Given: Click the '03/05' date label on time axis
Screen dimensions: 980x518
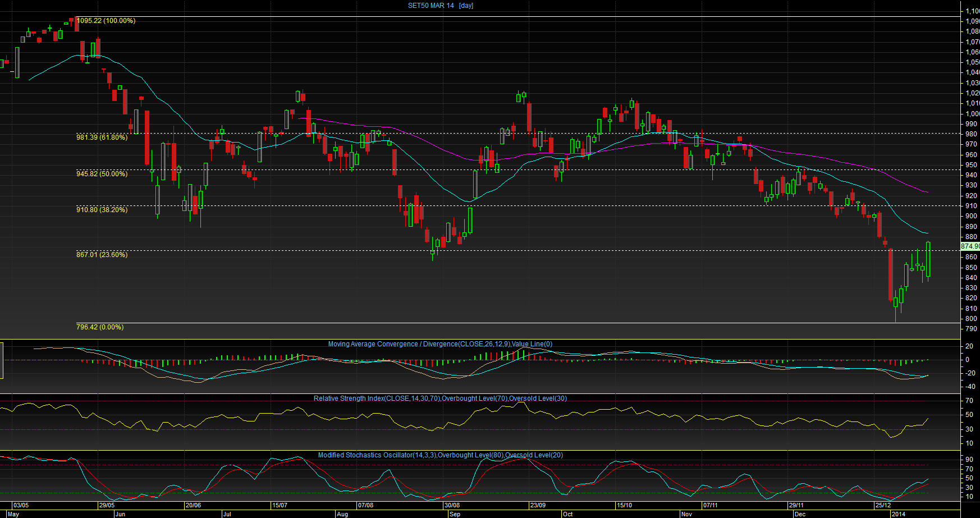Looking at the screenshot, I should point(21,505).
